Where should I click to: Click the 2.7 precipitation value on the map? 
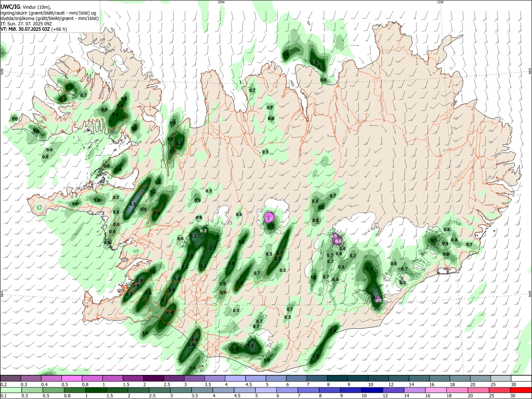(129, 293)
